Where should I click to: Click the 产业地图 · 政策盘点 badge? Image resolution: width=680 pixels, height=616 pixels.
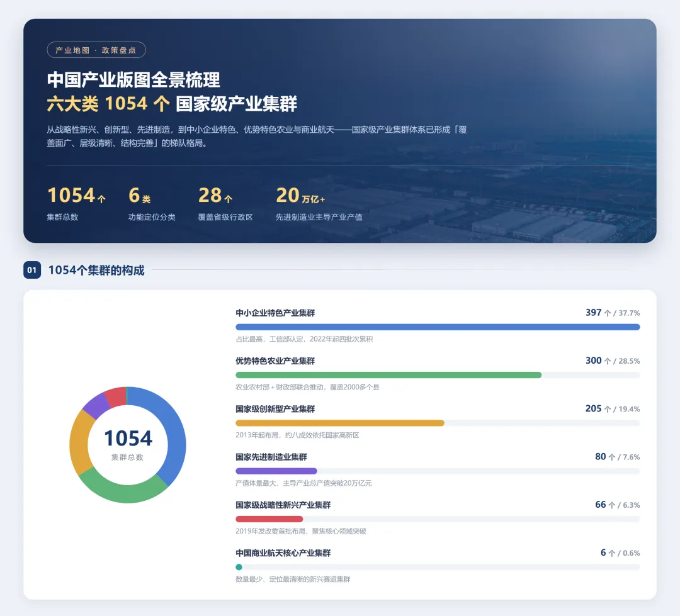(96, 50)
